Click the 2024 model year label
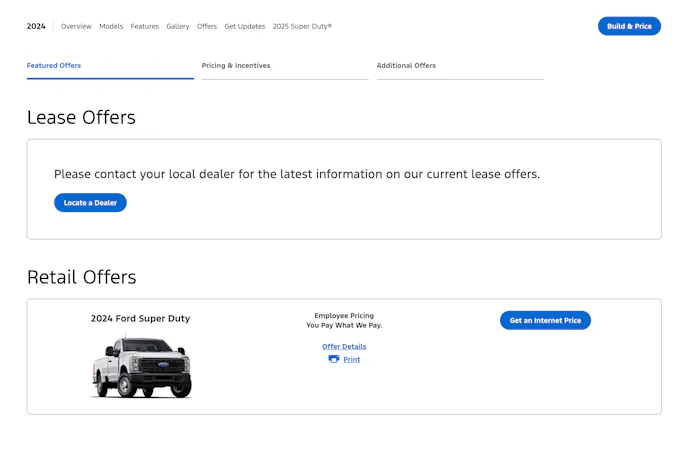The height and width of the screenshot is (459, 688). pyautogui.click(x=36, y=26)
